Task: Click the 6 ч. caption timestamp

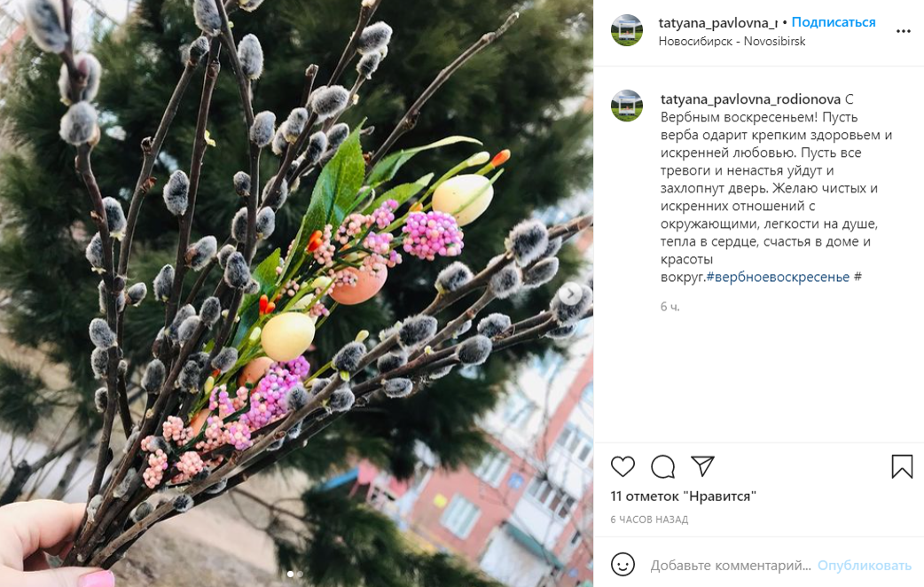Action: pyautogui.click(x=670, y=307)
